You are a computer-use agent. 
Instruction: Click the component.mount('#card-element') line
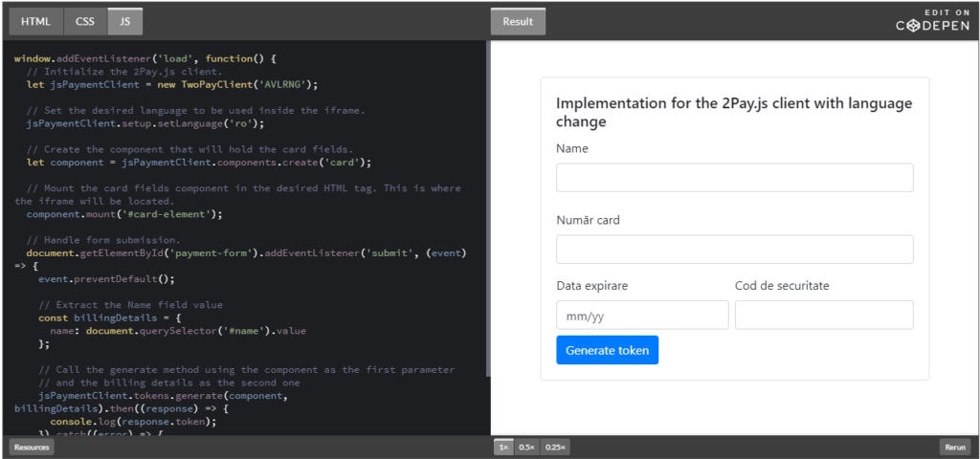point(123,214)
